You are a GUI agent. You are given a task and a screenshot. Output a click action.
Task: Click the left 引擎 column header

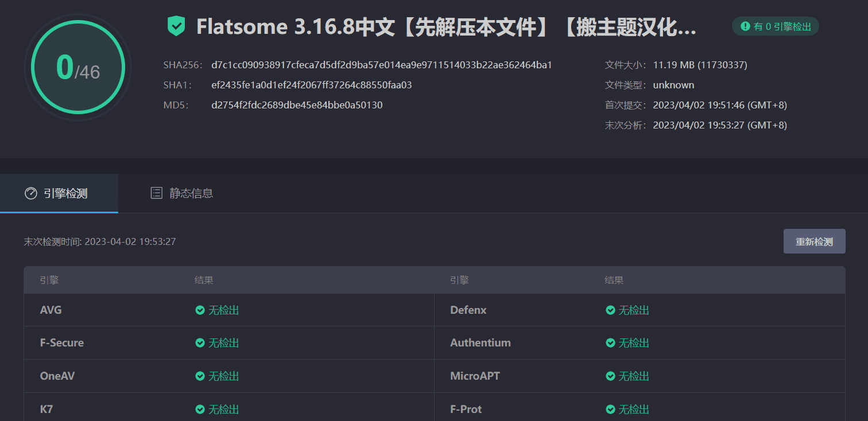[x=49, y=280]
